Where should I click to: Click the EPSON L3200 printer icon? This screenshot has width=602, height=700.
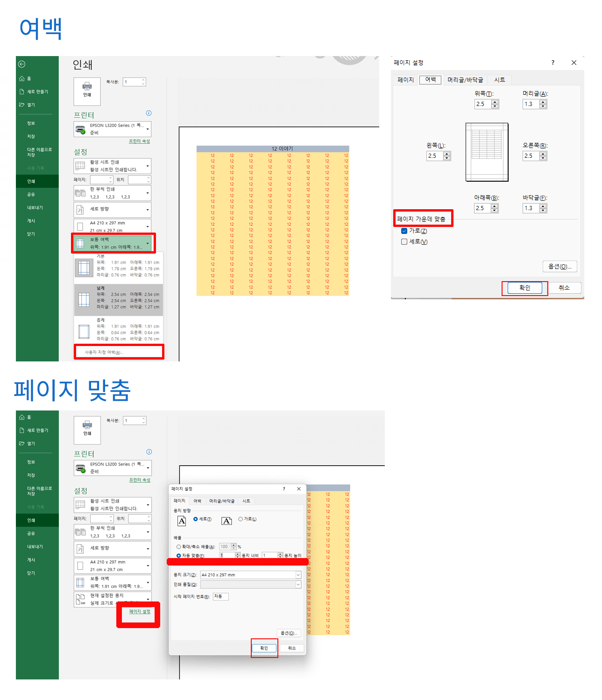(x=80, y=129)
